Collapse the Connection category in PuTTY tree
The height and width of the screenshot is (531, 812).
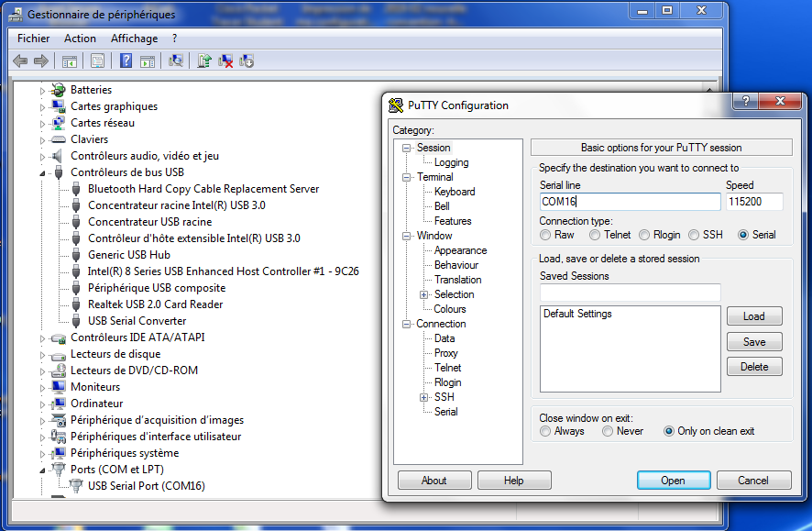click(407, 325)
